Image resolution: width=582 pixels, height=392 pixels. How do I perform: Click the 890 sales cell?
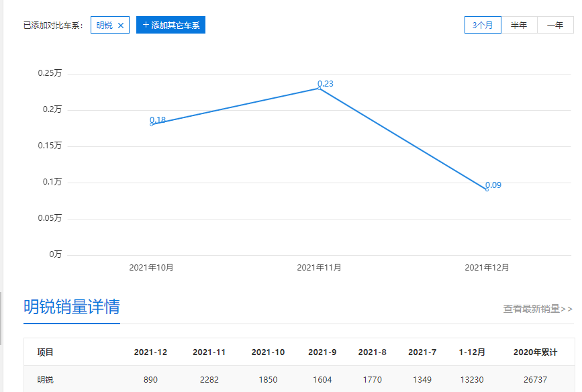coord(150,380)
